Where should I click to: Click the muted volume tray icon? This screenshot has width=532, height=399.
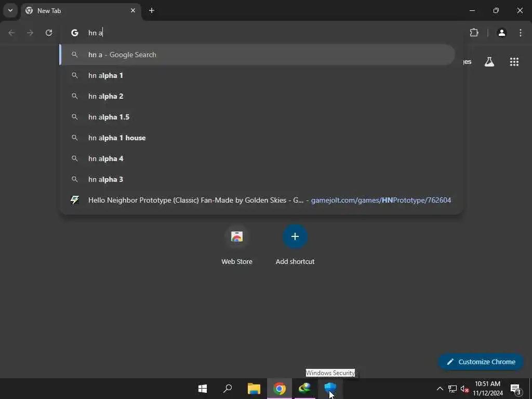464,389
